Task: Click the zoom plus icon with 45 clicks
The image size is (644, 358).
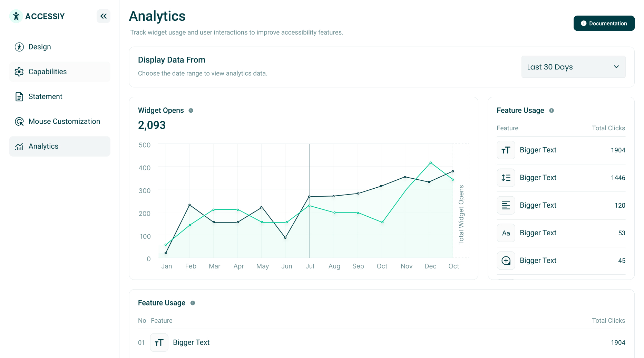Action: tap(506, 261)
